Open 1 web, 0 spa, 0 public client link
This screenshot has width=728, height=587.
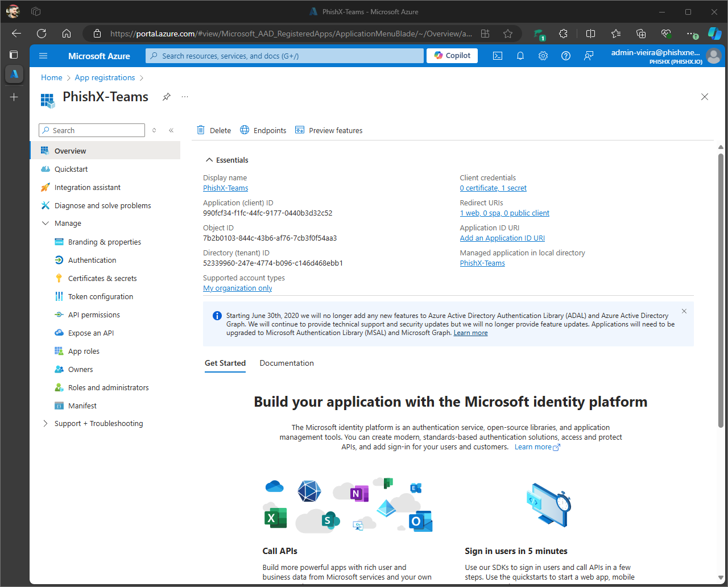pos(504,213)
